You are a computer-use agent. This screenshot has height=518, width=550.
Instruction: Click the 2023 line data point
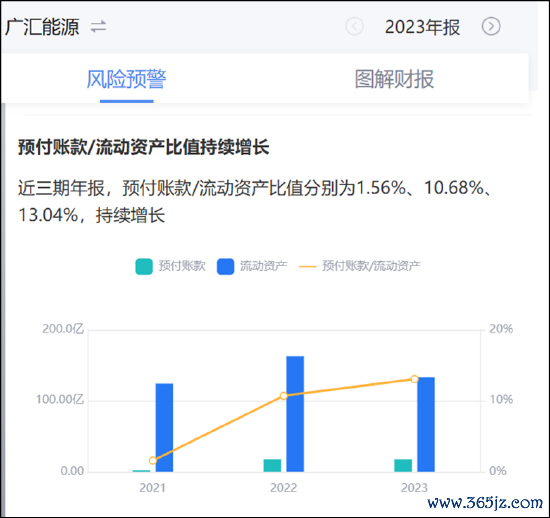point(415,379)
